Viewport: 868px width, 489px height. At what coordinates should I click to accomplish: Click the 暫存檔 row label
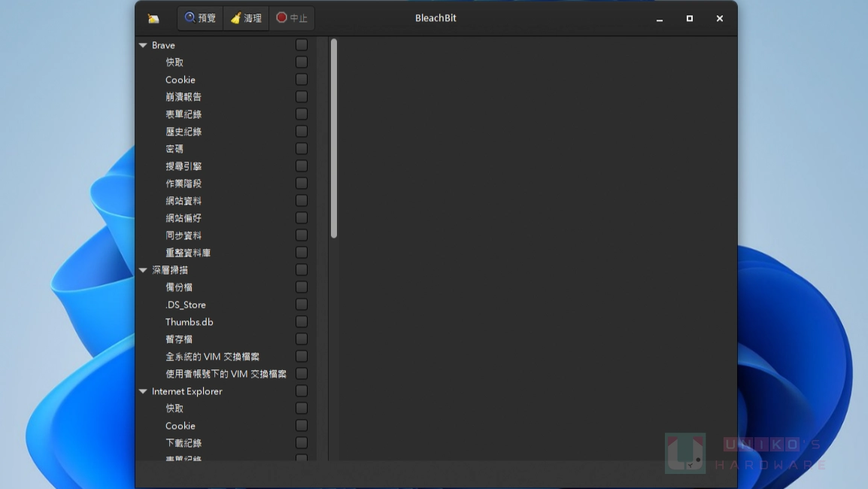click(x=179, y=339)
